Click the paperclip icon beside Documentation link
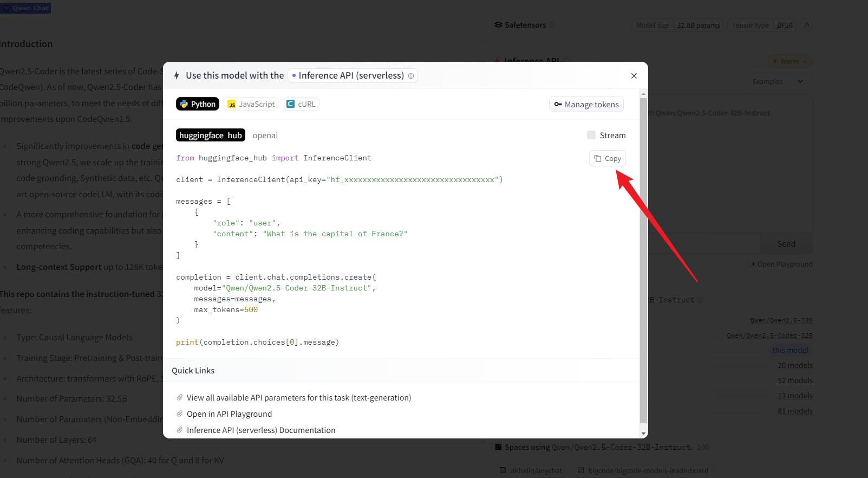The image size is (868, 478). tap(180, 430)
